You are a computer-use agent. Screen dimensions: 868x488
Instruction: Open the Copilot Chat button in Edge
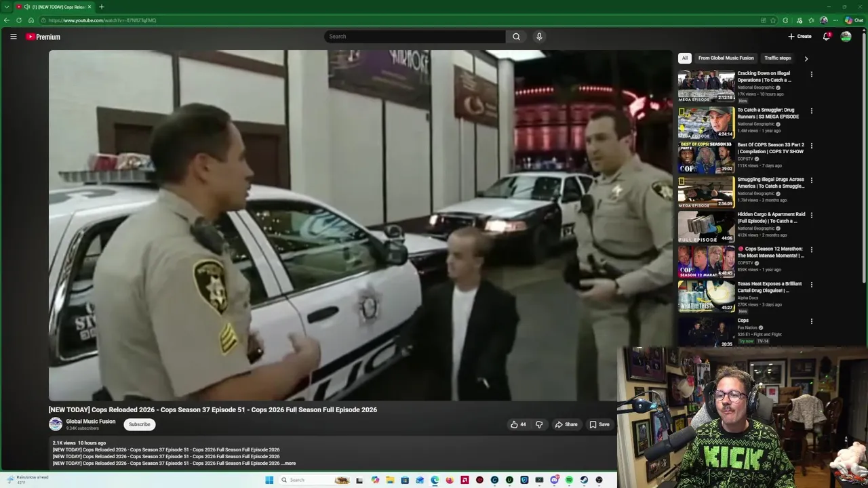[854, 20]
